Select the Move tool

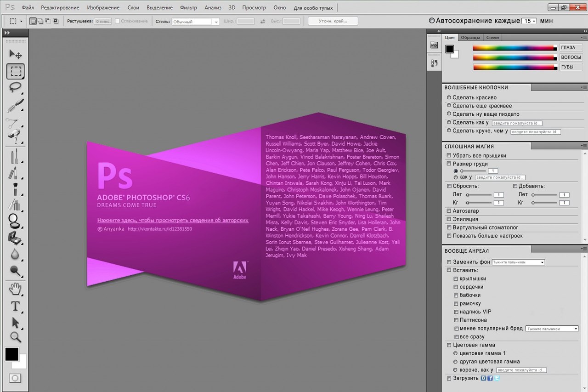click(x=15, y=55)
